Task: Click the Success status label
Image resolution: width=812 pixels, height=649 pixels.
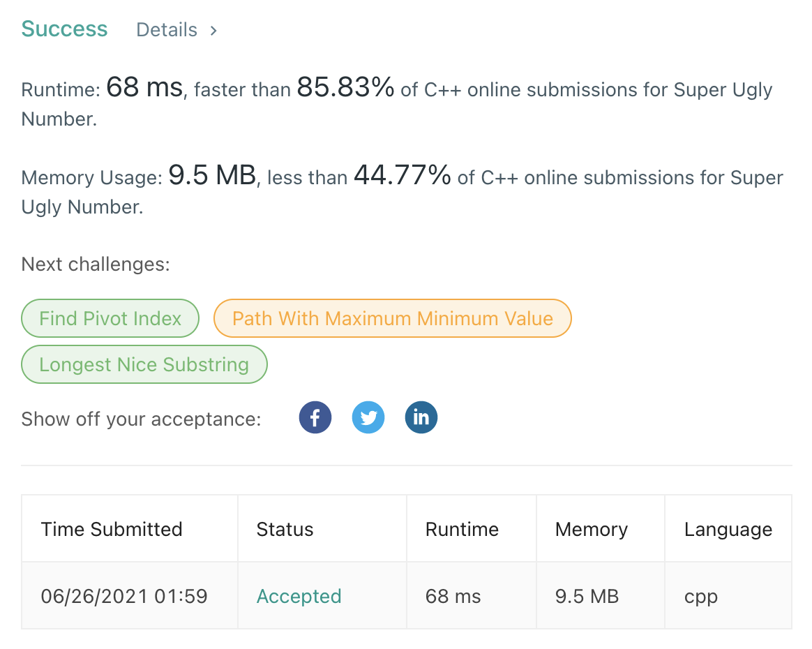Action: 64,29
